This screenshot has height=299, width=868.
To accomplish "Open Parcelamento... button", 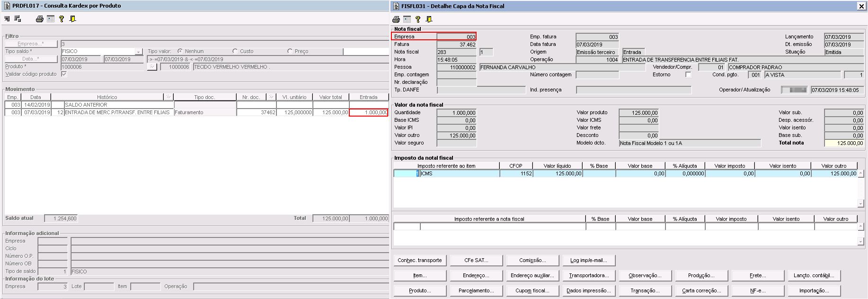I will 476,290.
